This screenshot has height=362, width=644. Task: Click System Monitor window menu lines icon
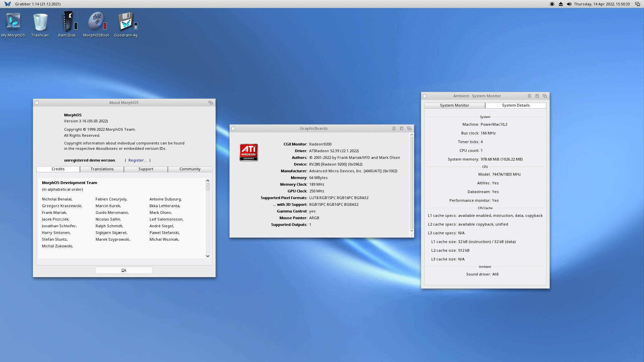[x=529, y=96]
